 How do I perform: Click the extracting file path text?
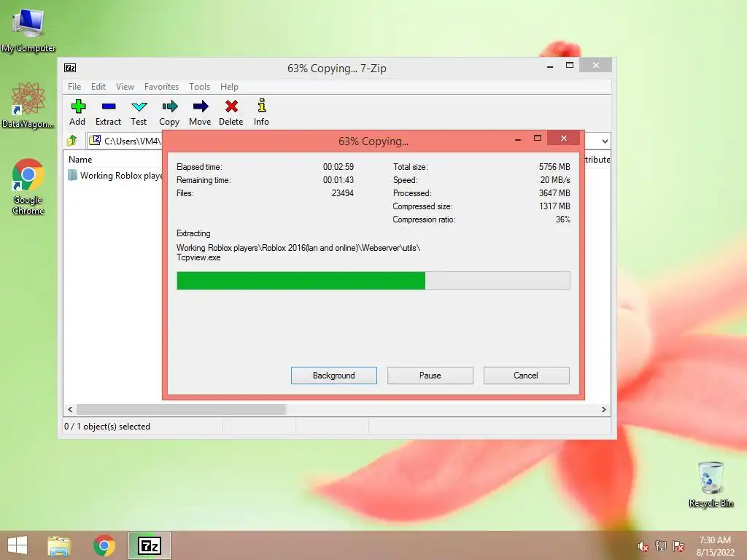pos(298,253)
